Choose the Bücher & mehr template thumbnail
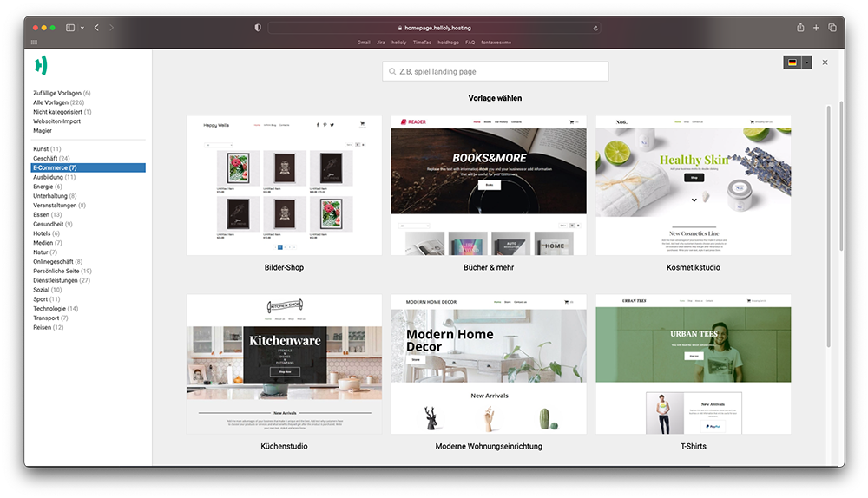868x498 pixels. coord(489,186)
